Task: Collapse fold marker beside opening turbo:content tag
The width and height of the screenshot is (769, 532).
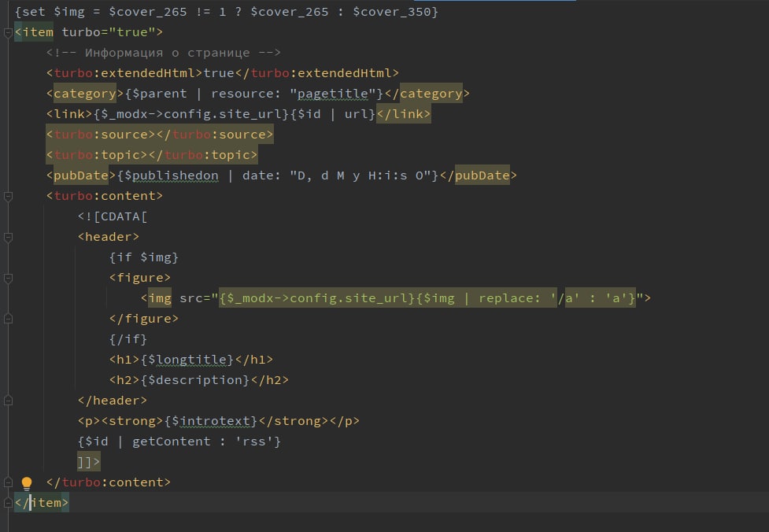Action: (8, 197)
